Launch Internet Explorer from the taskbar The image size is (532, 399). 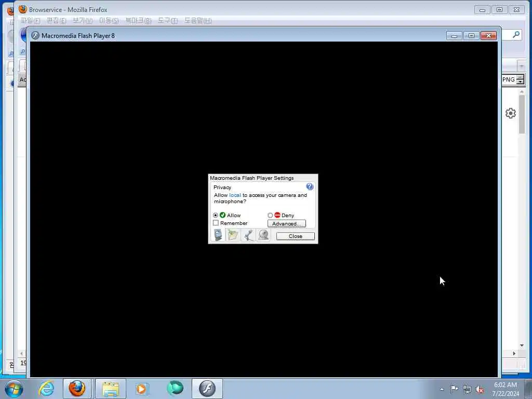point(46,389)
